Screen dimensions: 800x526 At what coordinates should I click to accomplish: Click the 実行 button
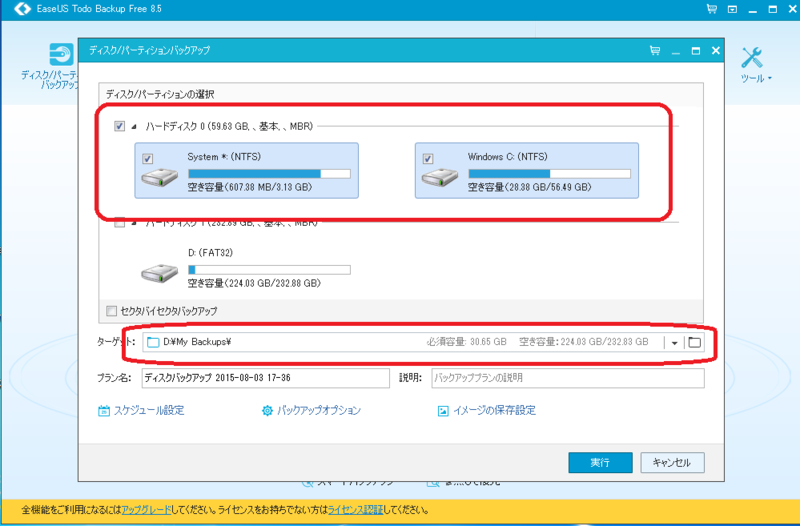point(601,463)
